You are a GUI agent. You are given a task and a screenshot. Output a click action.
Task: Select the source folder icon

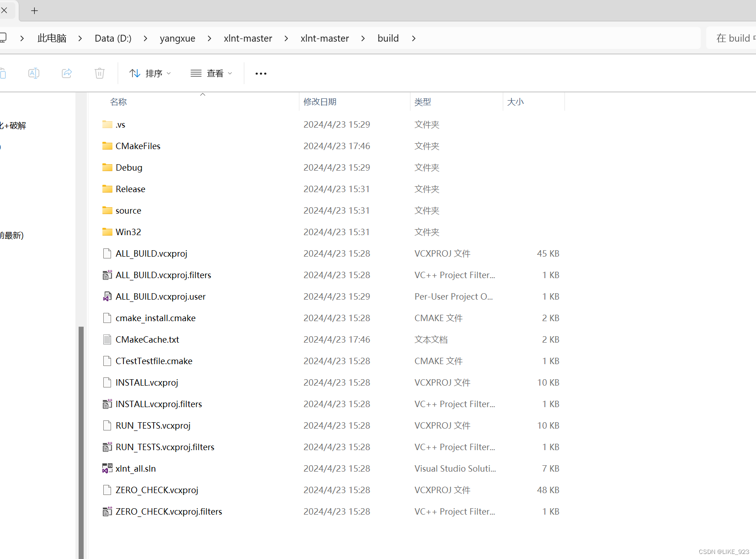tap(107, 210)
